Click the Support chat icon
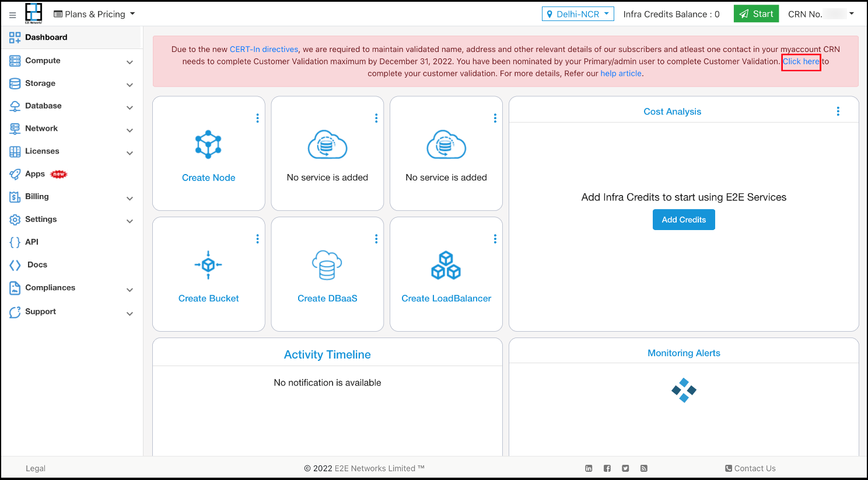 pos(15,312)
